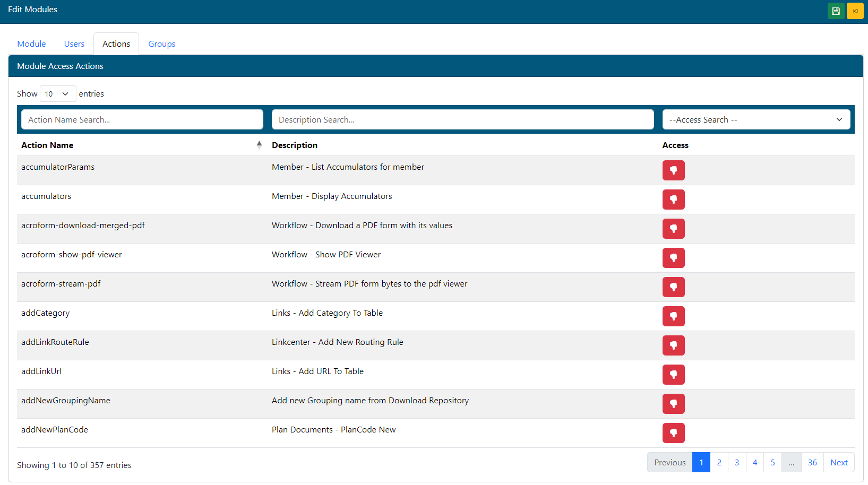Toggle access for accumulators action
Image resolution: width=868 pixels, height=485 pixels.
(673, 200)
